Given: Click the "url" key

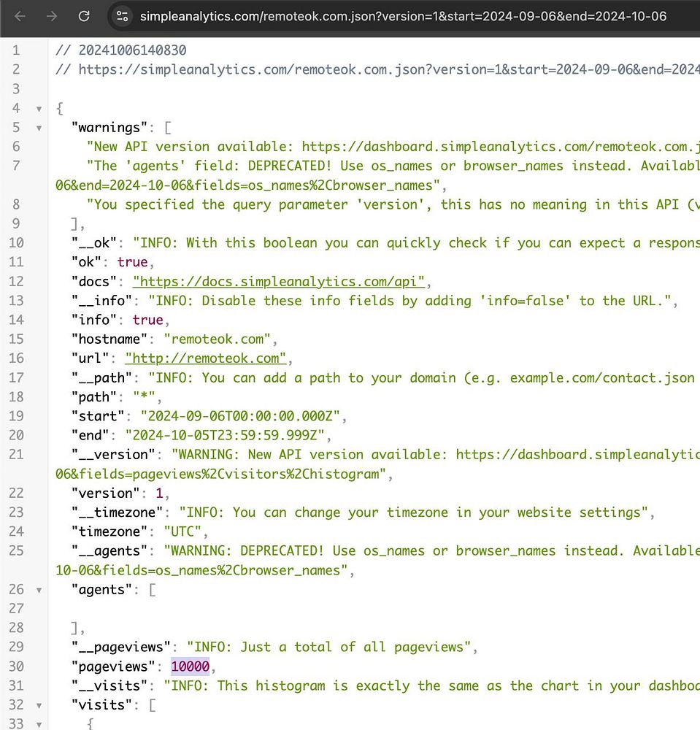Looking at the screenshot, I should pos(90,358).
